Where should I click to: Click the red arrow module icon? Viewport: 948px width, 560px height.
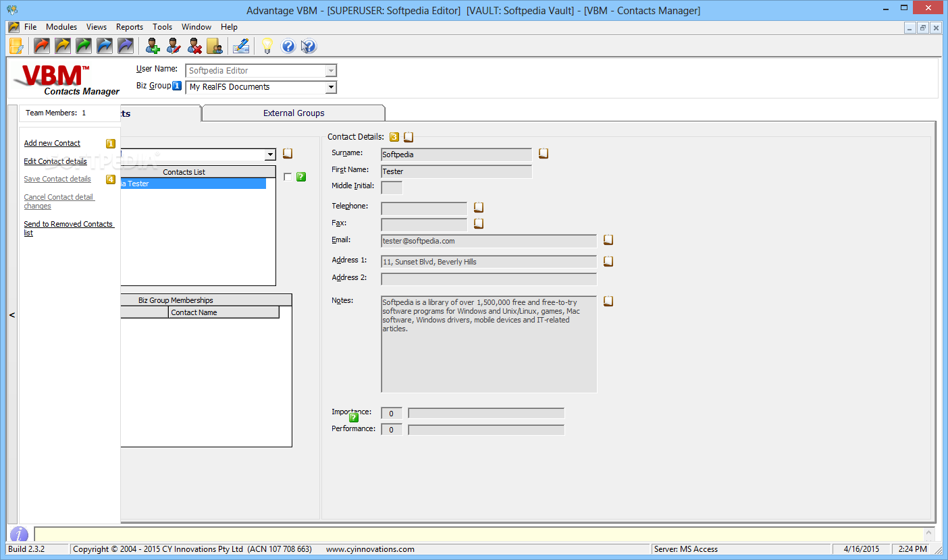tap(42, 46)
